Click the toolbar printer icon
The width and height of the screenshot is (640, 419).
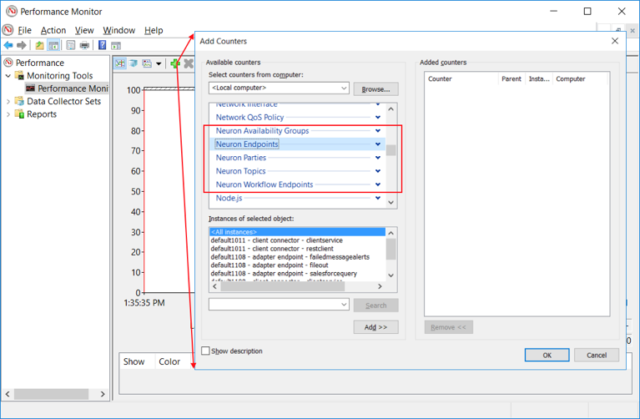(85, 45)
